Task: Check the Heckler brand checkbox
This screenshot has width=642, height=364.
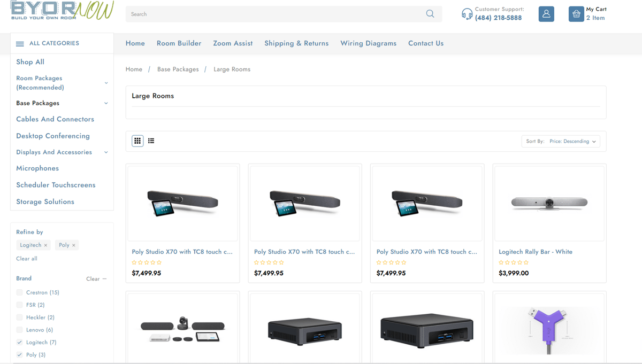Action: [20, 317]
